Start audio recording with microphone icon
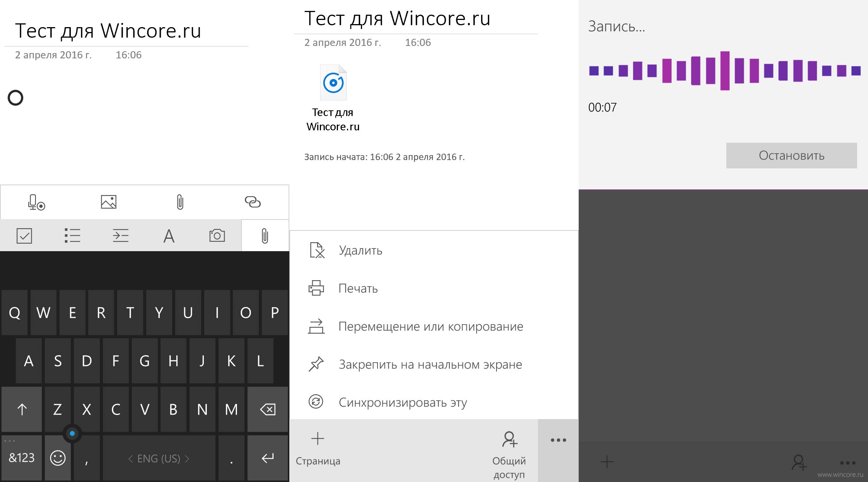 click(36, 202)
